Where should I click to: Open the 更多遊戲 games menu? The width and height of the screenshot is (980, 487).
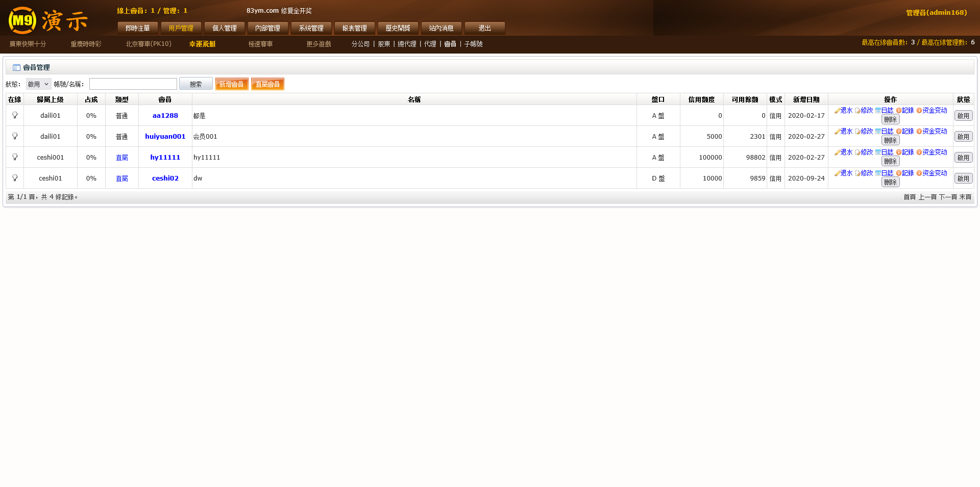coord(318,44)
